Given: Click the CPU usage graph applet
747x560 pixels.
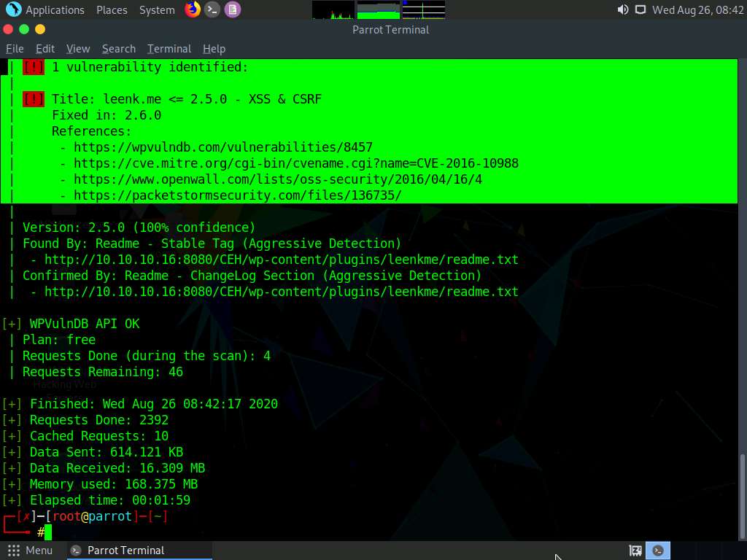Looking at the screenshot, I should (332, 9).
